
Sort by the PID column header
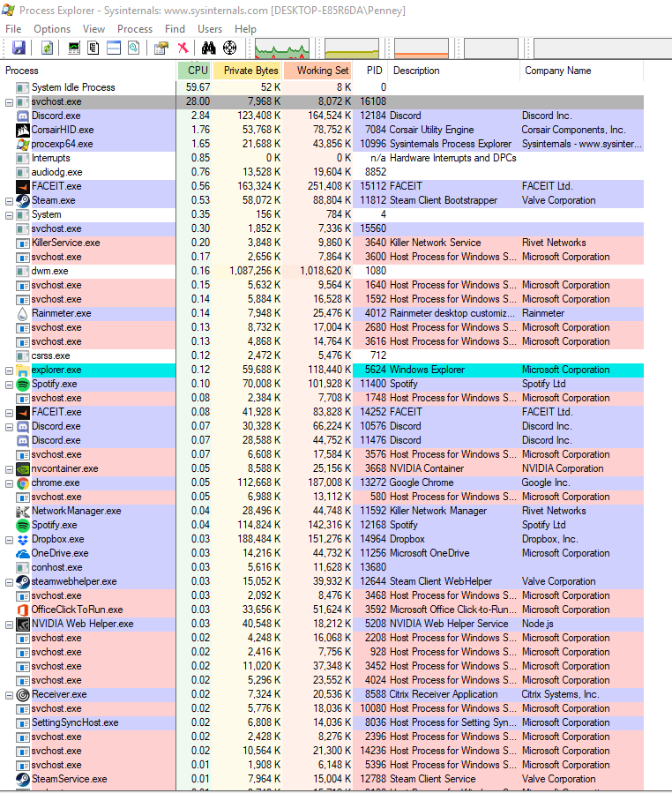370,71
